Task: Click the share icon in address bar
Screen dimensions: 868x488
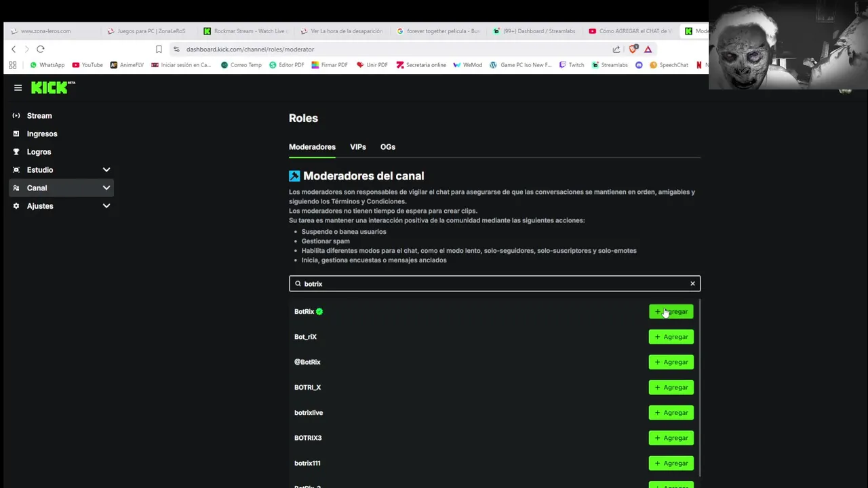Action: click(x=616, y=49)
